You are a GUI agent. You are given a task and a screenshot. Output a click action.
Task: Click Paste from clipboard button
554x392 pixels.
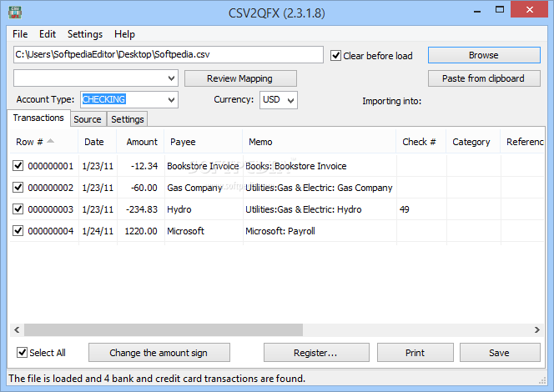pyautogui.click(x=484, y=78)
